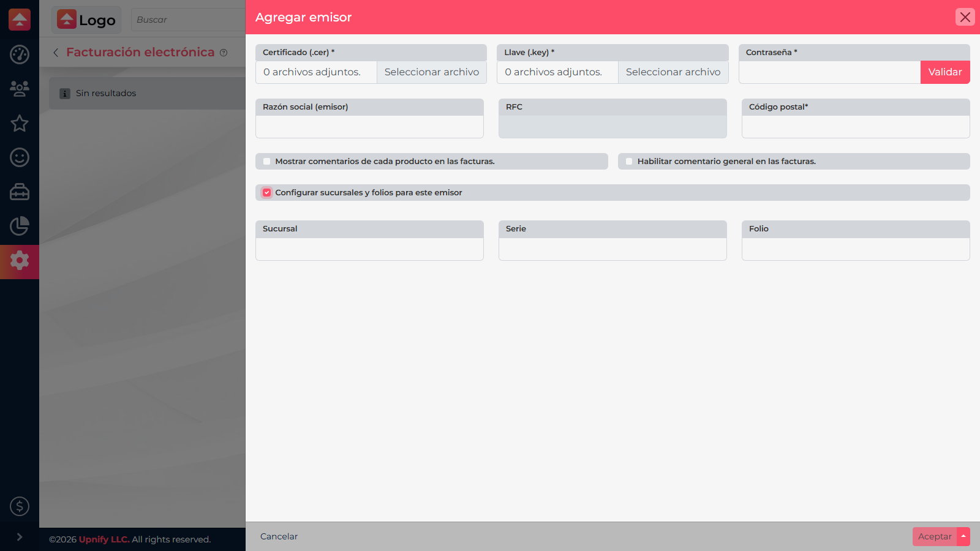Open the pie chart reports icon
980x551 pixels.
pos(20,226)
